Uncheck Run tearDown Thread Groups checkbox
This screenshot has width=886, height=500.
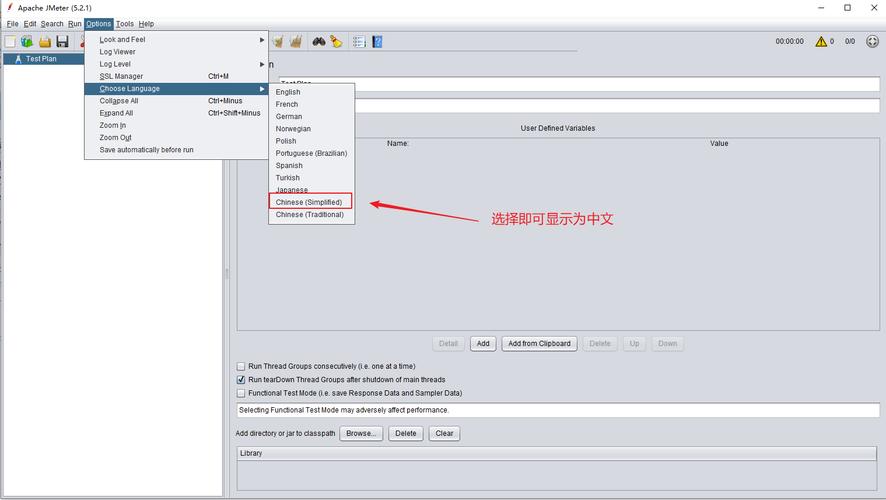click(241, 380)
